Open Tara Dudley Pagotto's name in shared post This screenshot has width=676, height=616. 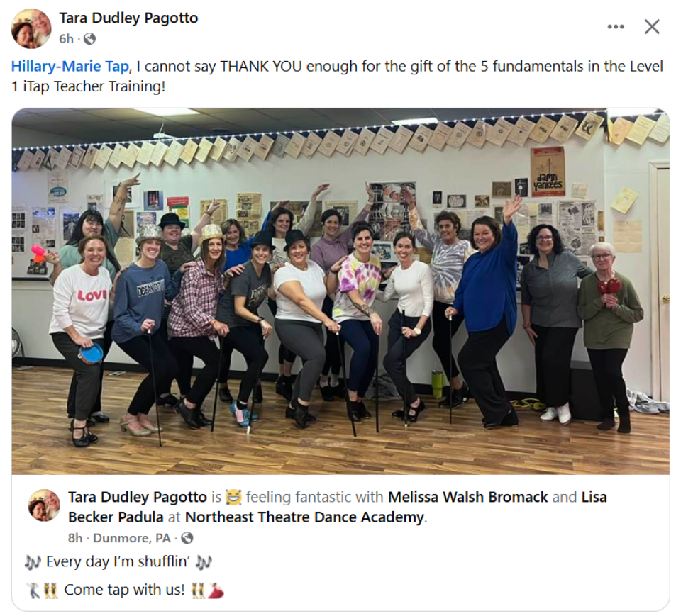138,497
